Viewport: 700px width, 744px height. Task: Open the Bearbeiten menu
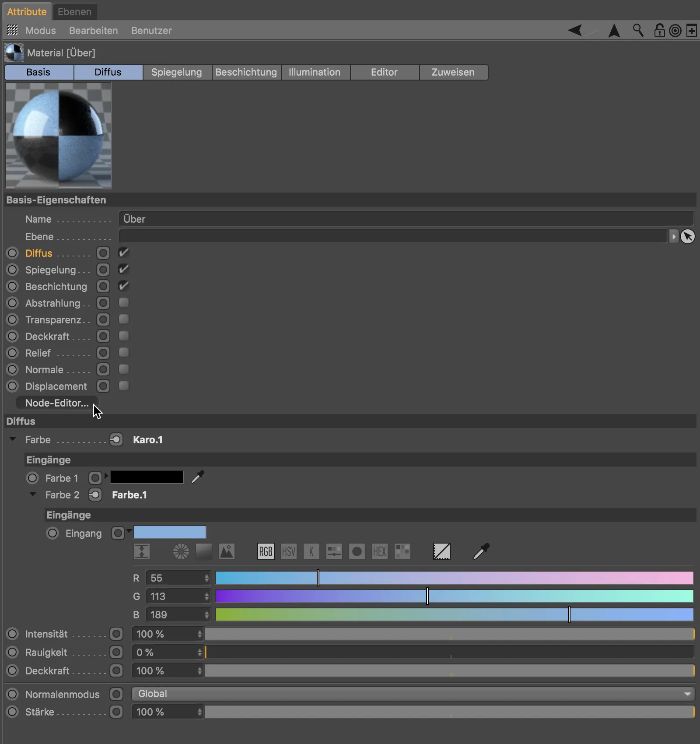[x=94, y=31]
